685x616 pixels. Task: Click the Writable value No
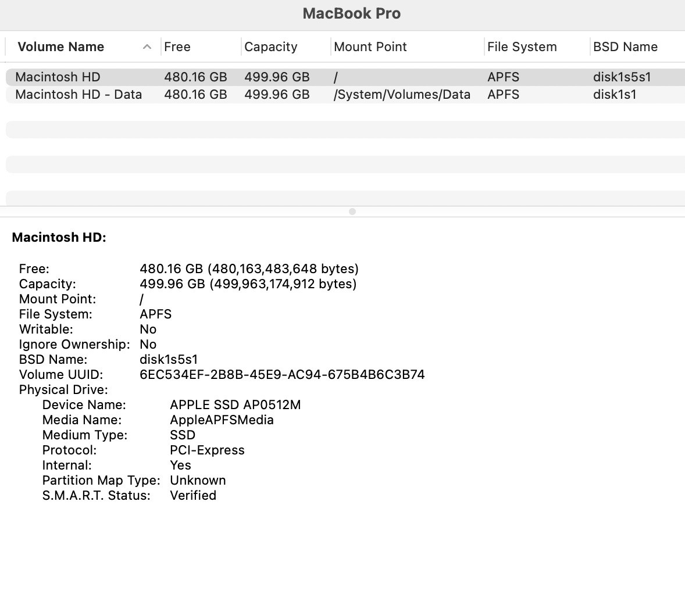148,329
